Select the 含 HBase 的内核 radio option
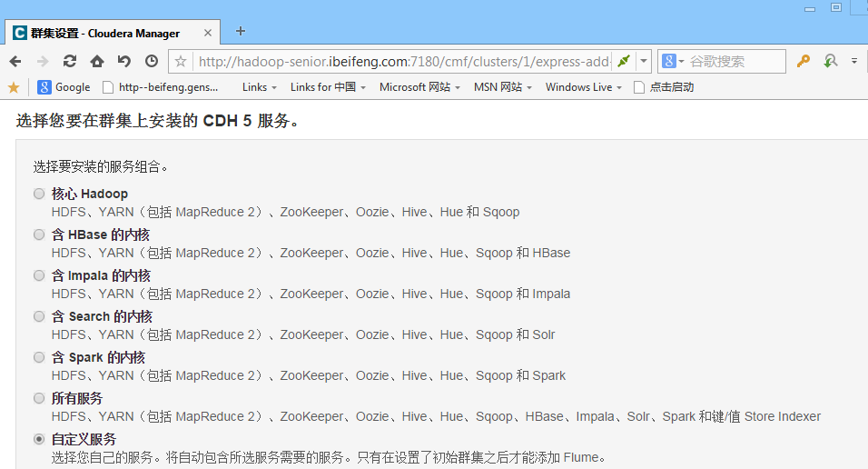 (x=39, y=234)
